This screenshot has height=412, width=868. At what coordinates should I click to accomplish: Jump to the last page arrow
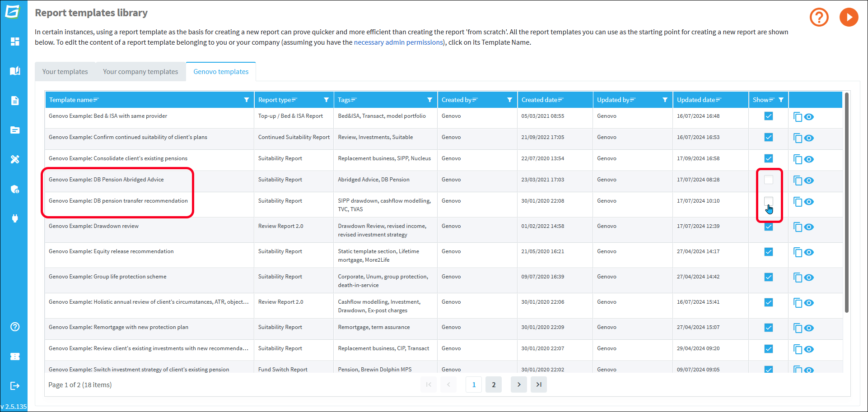539,384
